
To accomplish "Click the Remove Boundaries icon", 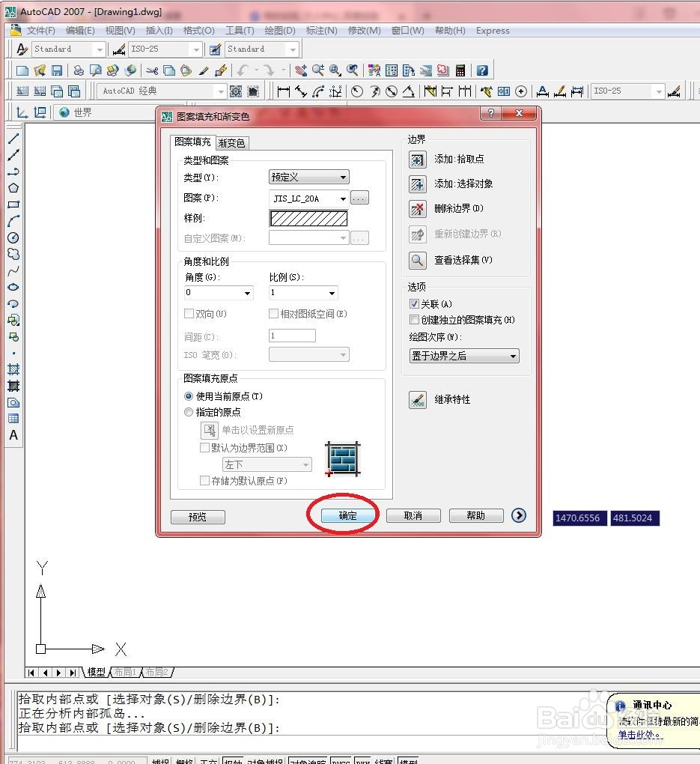I will (x=418, y=209).
